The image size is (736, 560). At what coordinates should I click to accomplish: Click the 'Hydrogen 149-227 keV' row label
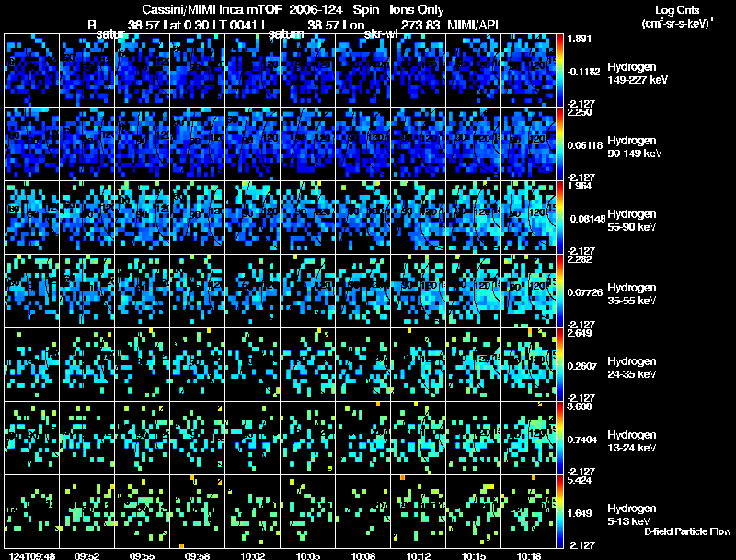[638, 74]
